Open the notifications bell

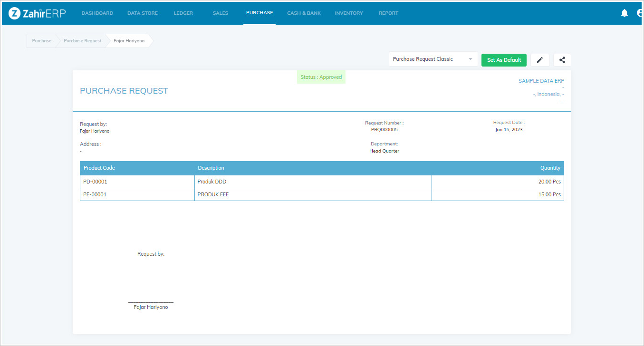tap(625, 13)
